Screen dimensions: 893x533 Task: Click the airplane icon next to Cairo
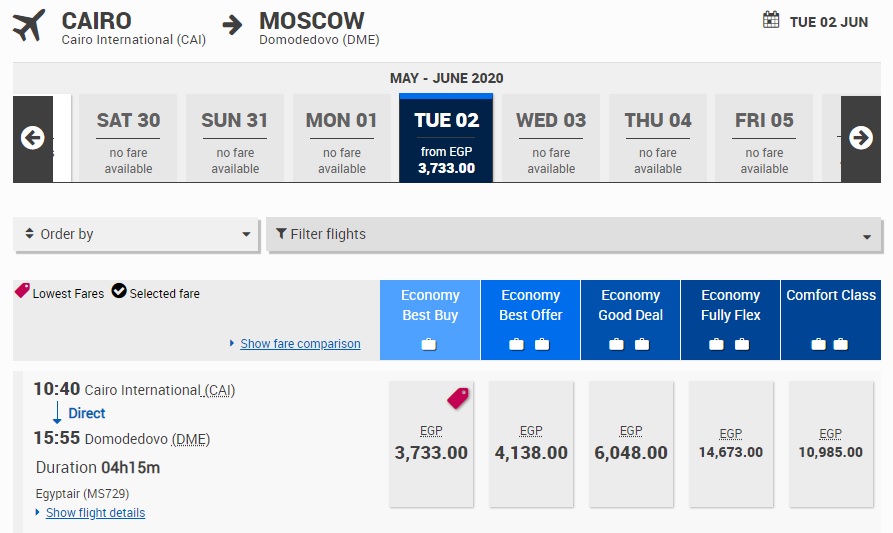(x=30, y=26)
